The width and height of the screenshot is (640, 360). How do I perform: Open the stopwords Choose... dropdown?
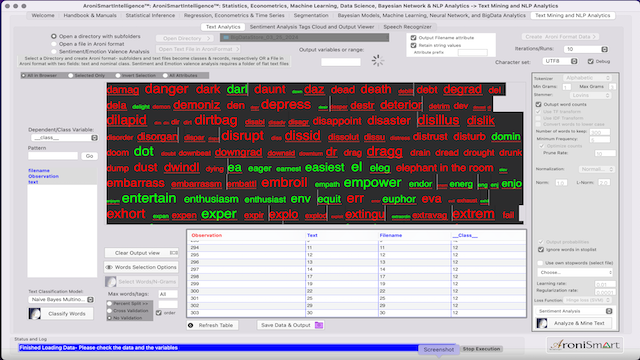[x=575, y=272]
